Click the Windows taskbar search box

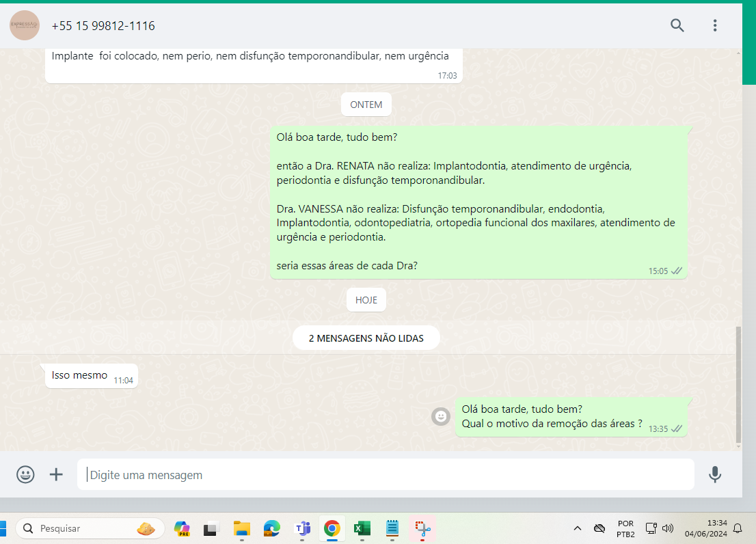pyautogui.click(x=90, y=528)
